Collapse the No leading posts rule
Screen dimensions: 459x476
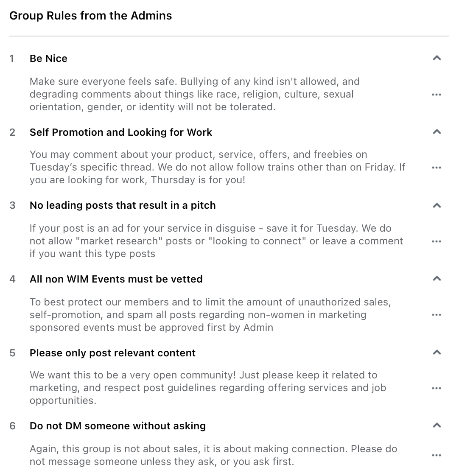pos(437,205)
